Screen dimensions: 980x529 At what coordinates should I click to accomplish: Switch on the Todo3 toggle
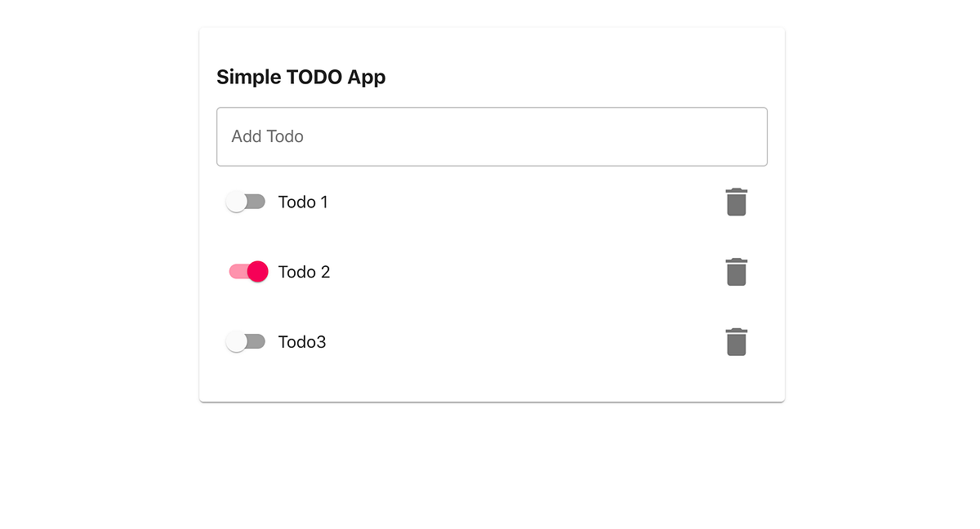(x=246, y=342)
